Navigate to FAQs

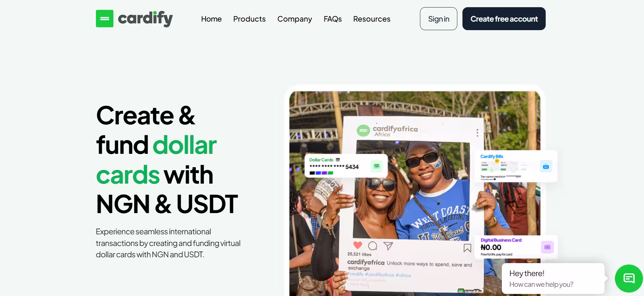coord(333,19)
